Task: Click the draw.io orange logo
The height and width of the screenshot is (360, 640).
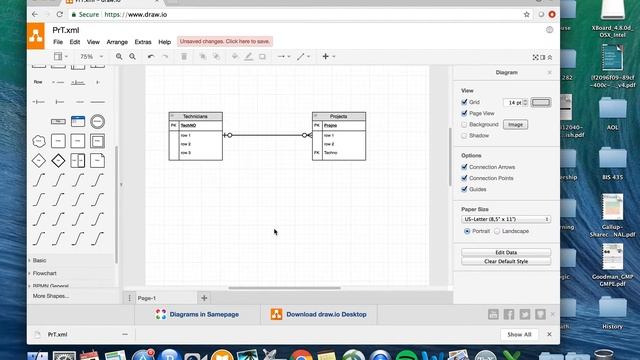Action: click(x=36, y=36)
